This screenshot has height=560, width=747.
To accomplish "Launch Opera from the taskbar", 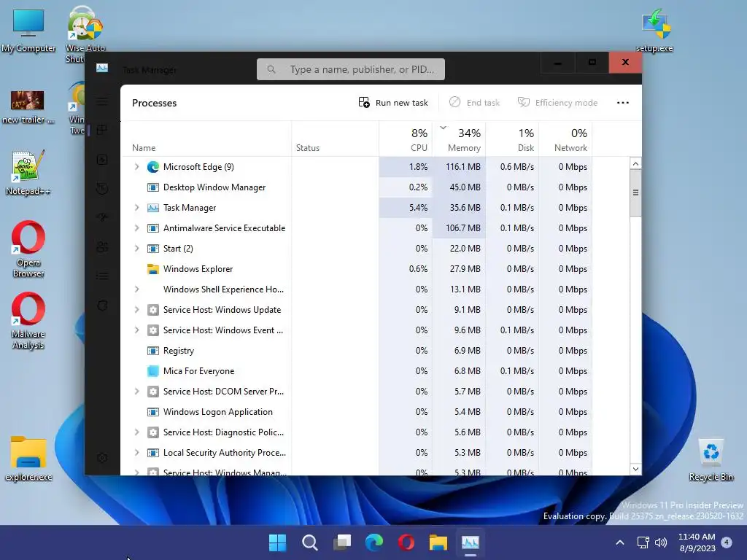I will [x=406, y=542].
